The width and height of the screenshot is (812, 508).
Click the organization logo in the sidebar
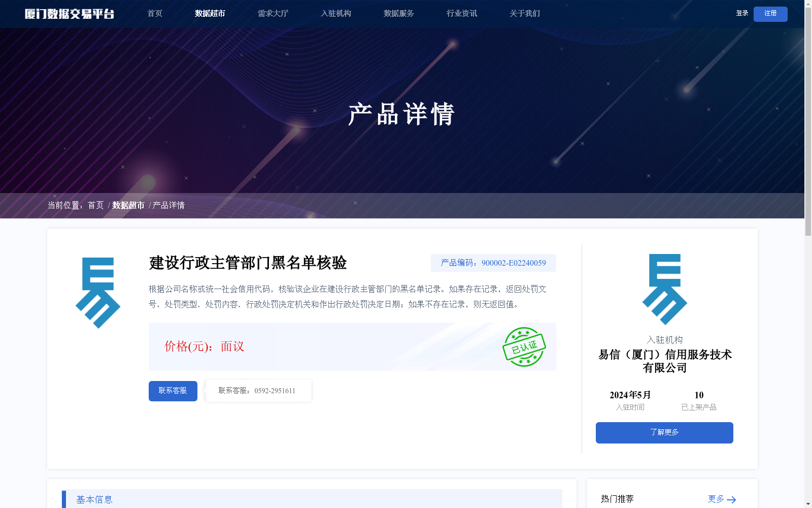[x=665, y=290]
